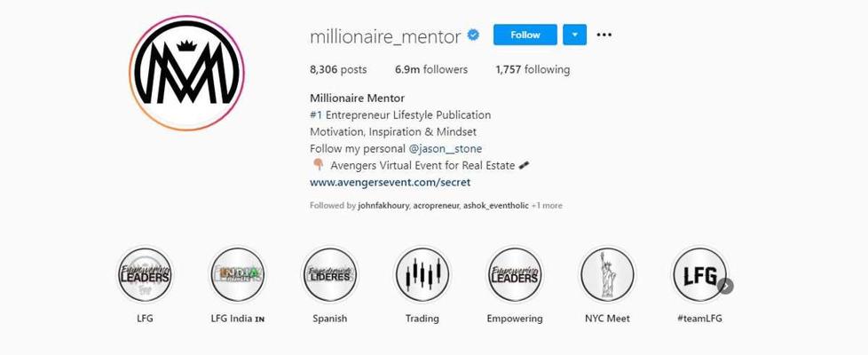Open the NYC Meet Statue of Liberty highlight
Viewport: 868px width, 355px height.
pos(607,275)
